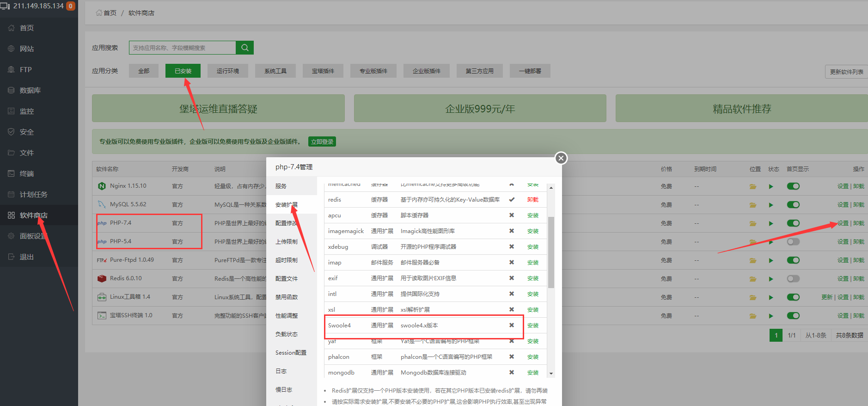Click scrollbar down arrow in extension list
The width and height of the screenshot is (868, 406).
point(551,374)
